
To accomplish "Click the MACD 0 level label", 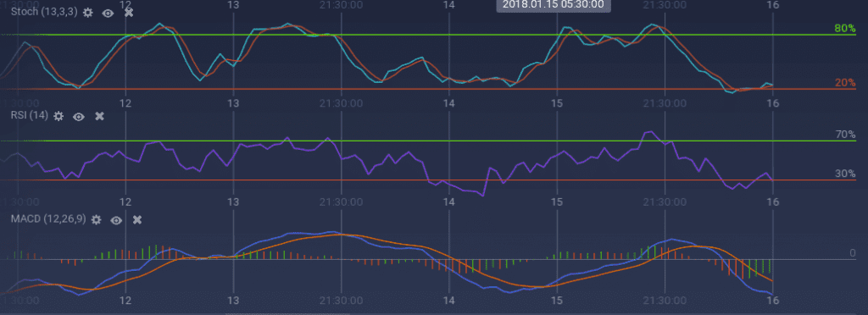I will [853, 253].
